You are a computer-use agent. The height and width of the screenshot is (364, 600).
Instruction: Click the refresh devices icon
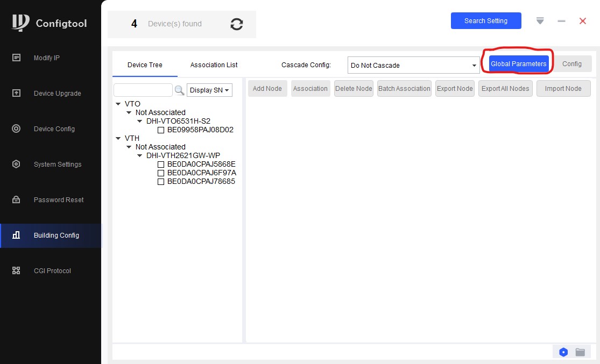pyautogui.click(x=236, y=24)
